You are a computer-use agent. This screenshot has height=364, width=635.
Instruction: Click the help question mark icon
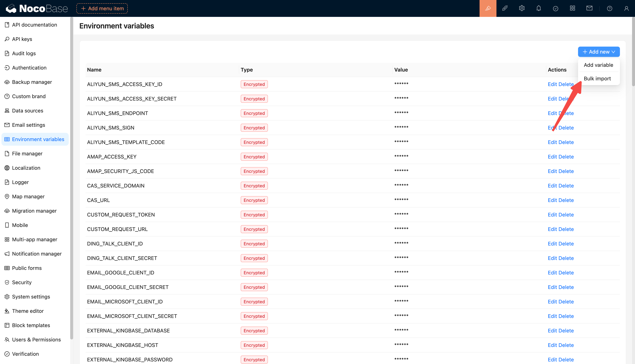point(609,8)
